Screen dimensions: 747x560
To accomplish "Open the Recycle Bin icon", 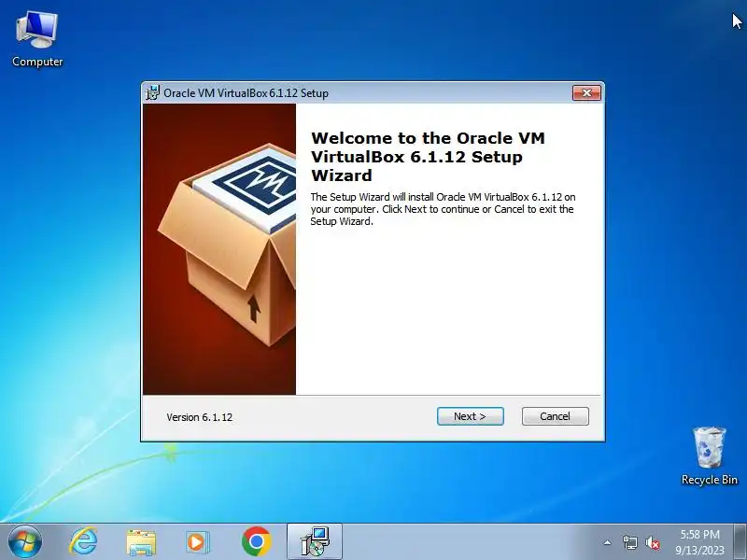I will pyautogui.click(x=710, y=455).
